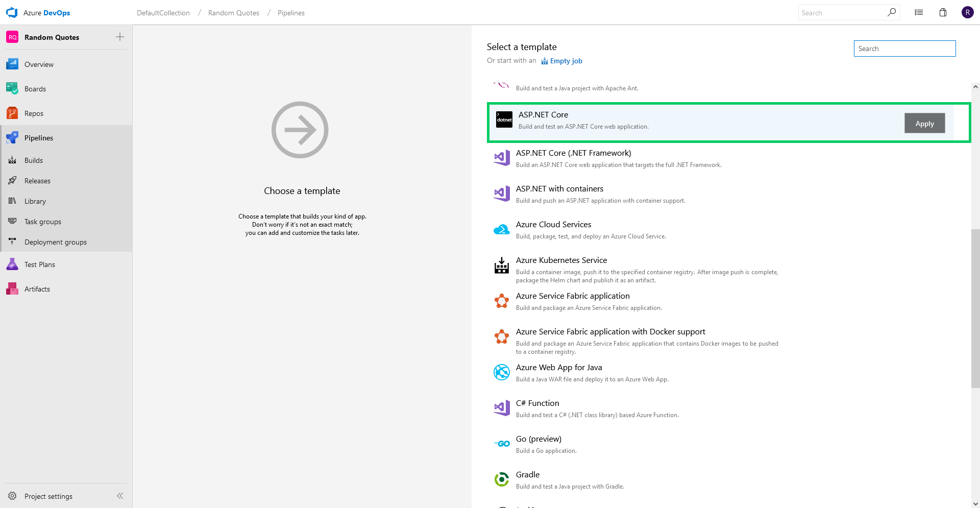Select ASP.NET with containers template

(x=559, y=189)
